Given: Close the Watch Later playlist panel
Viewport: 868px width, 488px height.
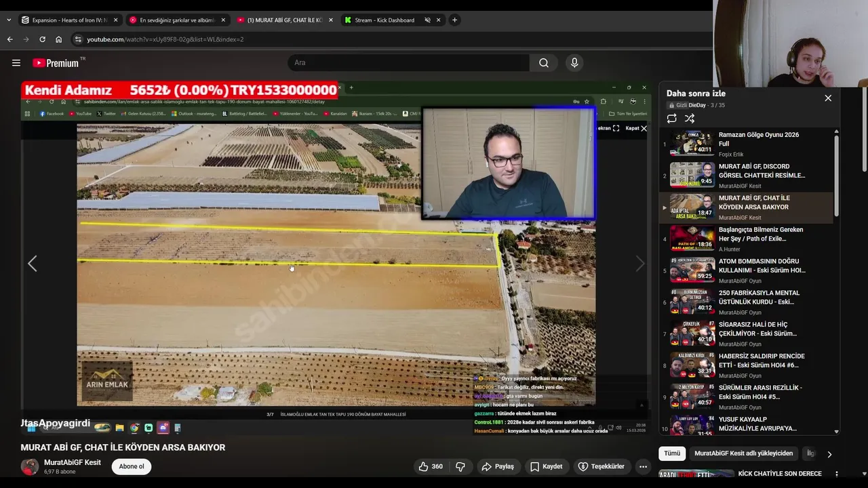Looking at the screenshot, I should pos(828,98).
